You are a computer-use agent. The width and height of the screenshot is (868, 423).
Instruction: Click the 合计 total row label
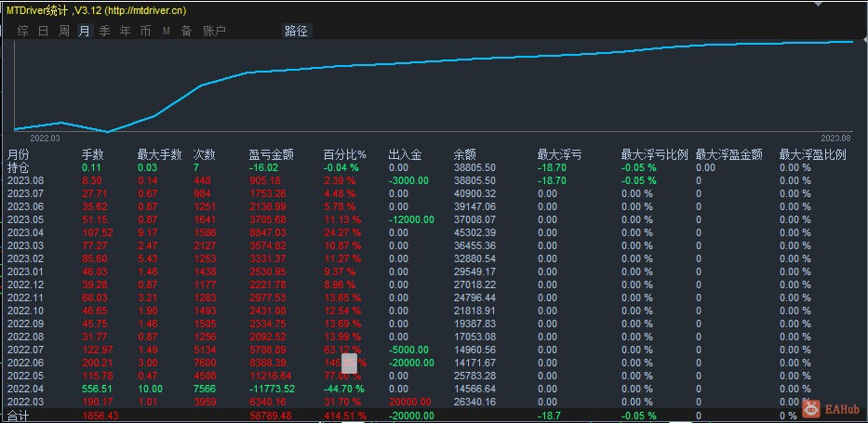coord(18,415)
